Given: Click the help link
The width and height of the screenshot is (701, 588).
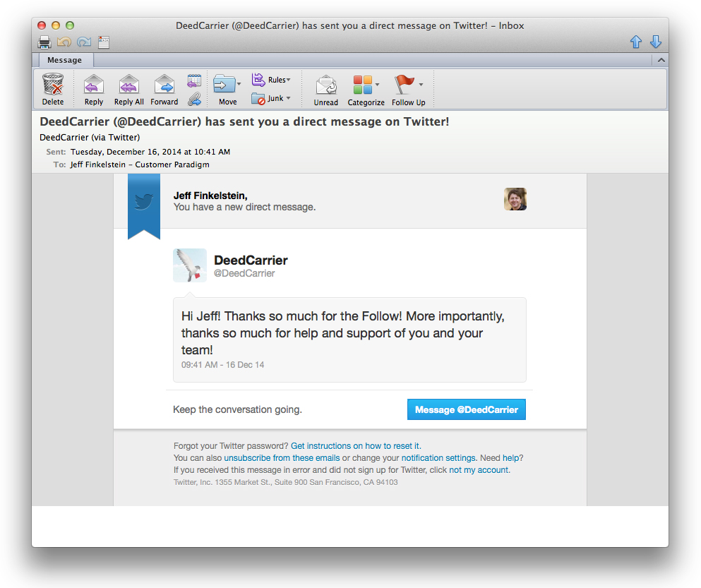Looking at the screenshot, I should point(511,458).
